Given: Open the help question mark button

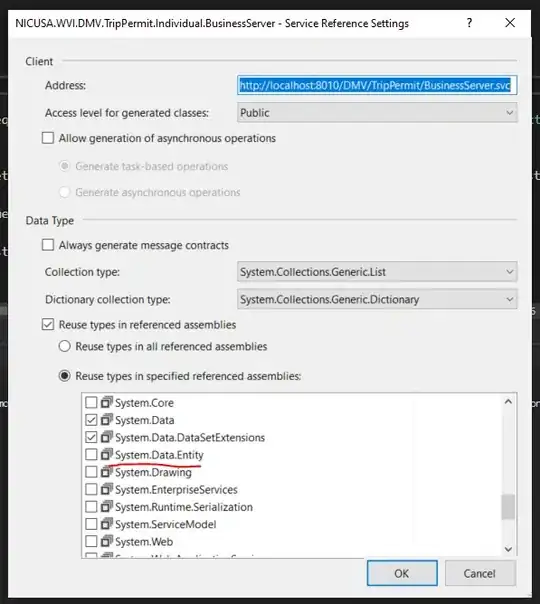Looking at the screenshot, I should click(x=469, y=23).
